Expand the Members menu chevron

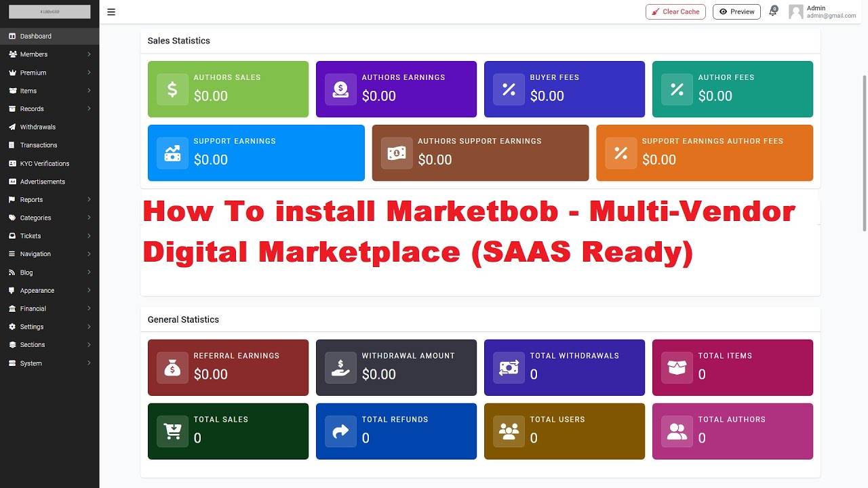point(89,54)
